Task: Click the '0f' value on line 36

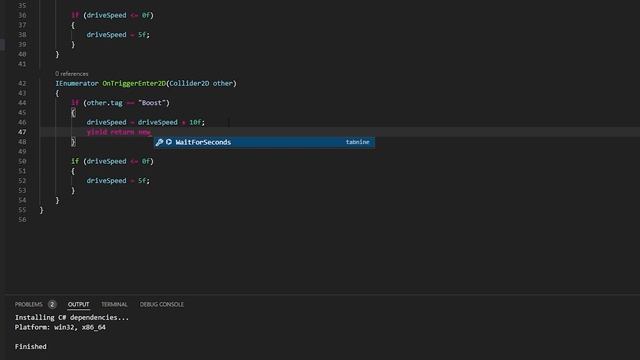Action: click(x=146, y=16)
